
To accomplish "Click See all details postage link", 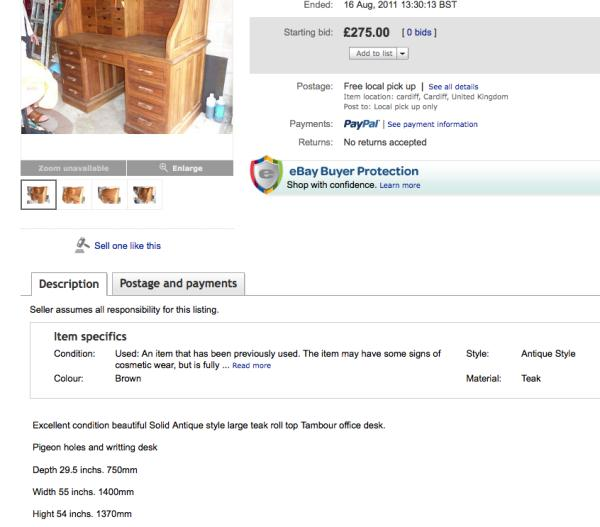I will 453,87.
